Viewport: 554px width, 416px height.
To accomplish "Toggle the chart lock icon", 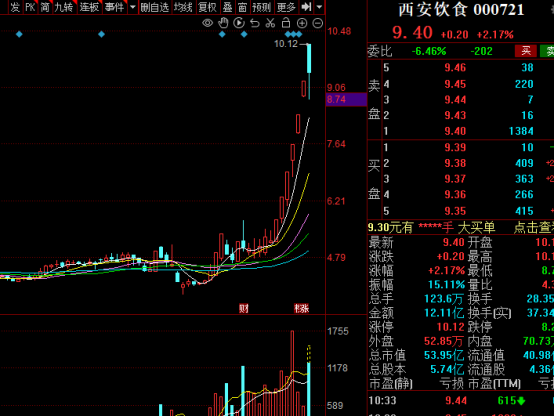I will 286,23.
